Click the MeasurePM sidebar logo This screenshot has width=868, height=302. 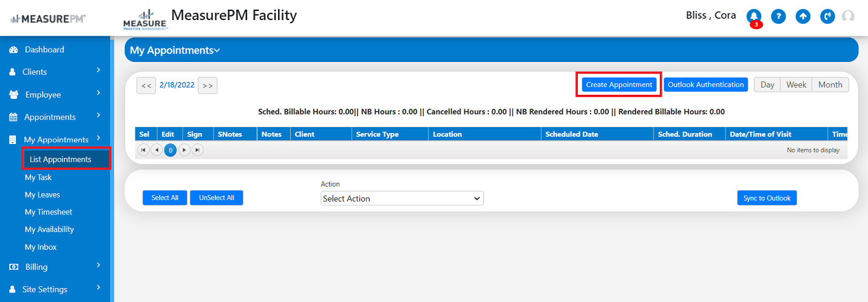tap(49, 19)
